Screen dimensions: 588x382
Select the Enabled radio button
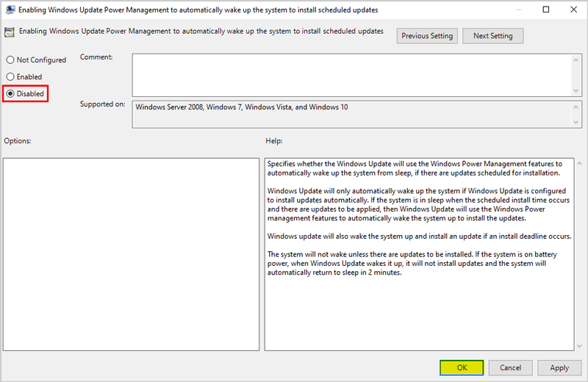24,77
